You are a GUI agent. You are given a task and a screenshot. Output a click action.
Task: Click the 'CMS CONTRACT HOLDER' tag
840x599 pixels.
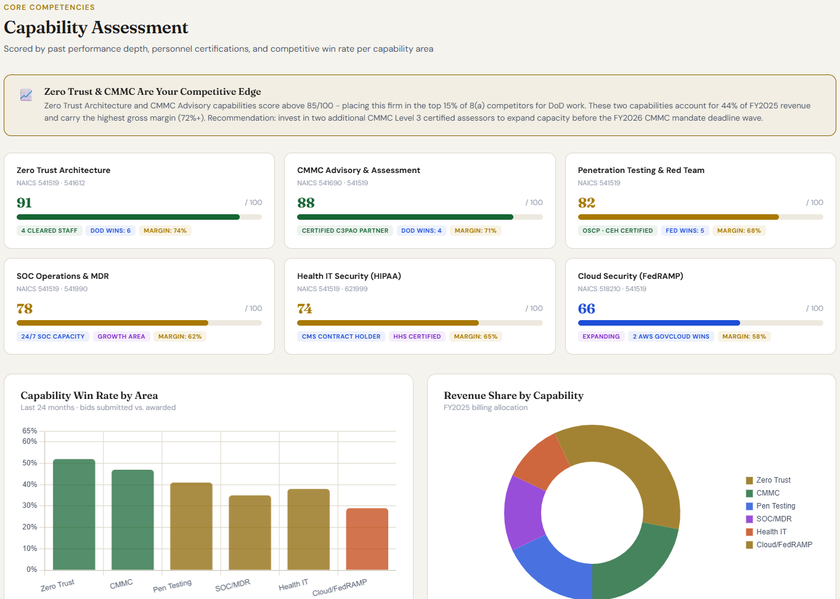point(341,336)
